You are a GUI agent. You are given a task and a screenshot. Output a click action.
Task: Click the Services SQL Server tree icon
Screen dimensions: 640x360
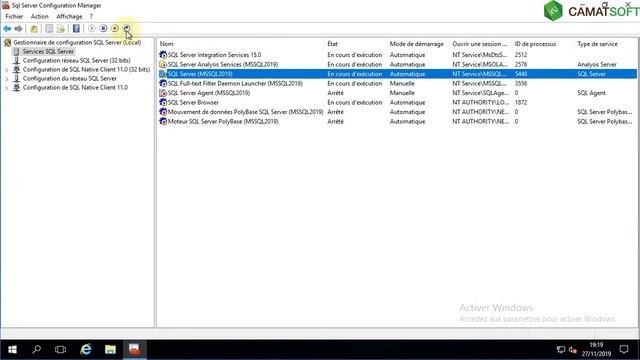(x=16, y=51)
